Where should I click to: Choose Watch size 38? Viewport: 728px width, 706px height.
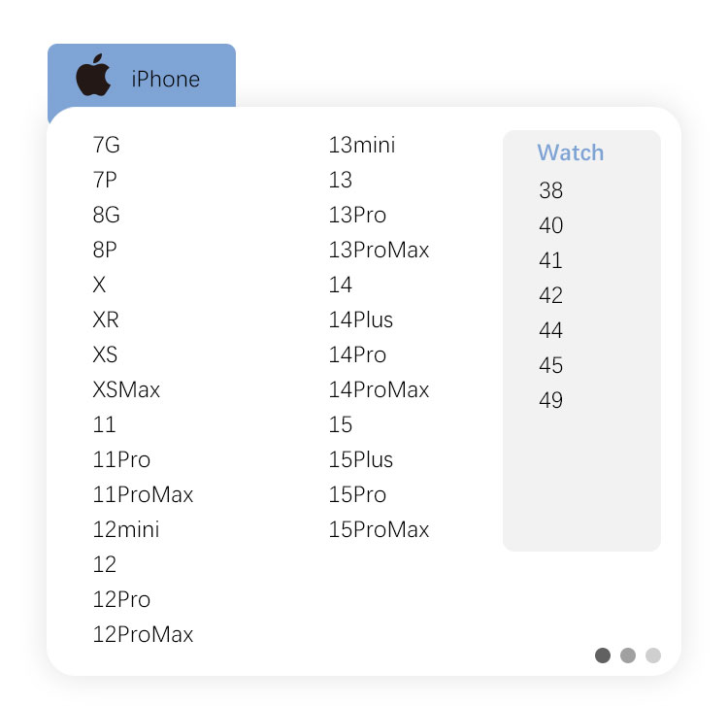coord(550,191)
